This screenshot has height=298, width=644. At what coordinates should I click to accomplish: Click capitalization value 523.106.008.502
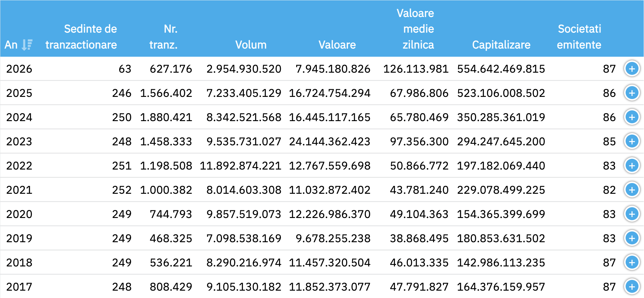point(501,93)
